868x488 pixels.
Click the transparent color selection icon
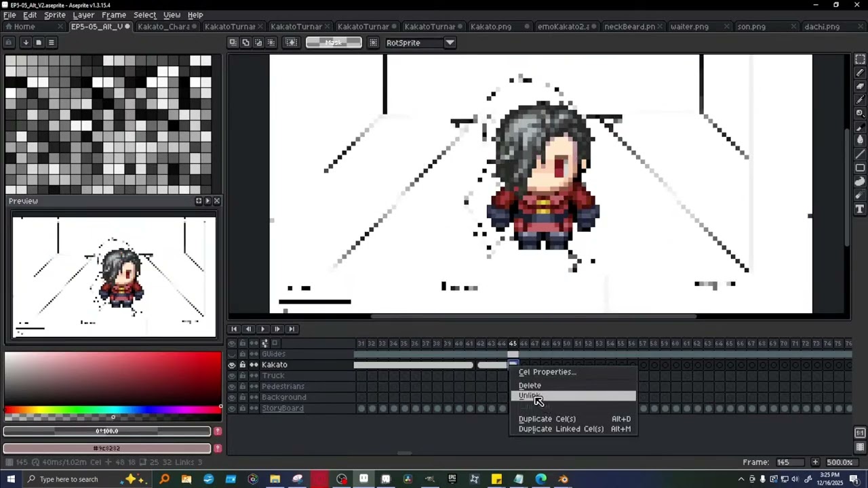[292, 43]
